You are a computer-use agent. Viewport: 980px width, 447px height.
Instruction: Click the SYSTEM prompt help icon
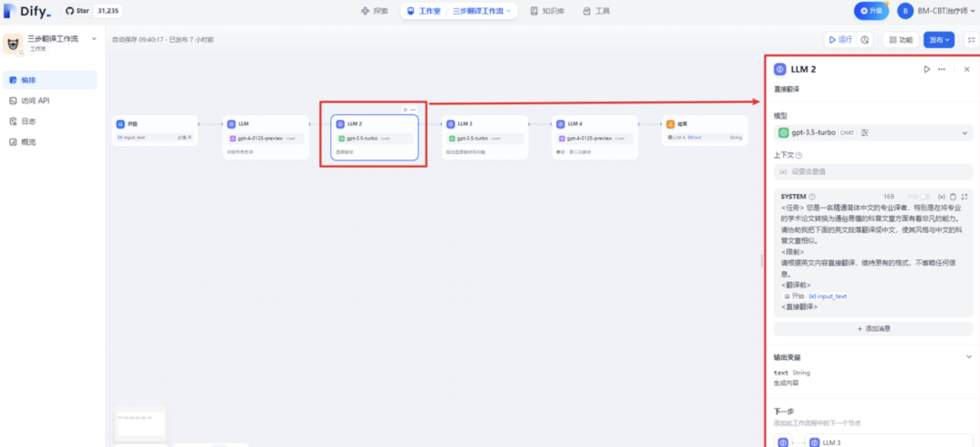[812, 197]
